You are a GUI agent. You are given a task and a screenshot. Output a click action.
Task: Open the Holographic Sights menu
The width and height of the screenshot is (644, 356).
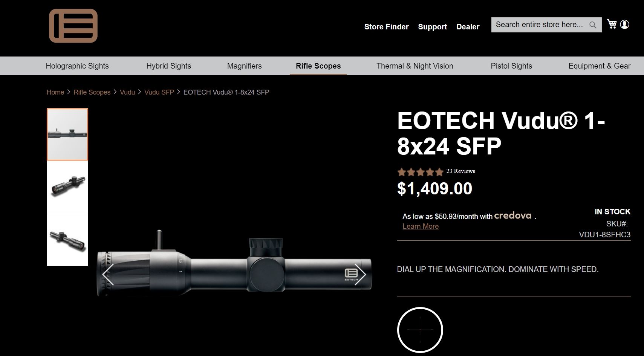pyautogui.click(x=77, y=66)
